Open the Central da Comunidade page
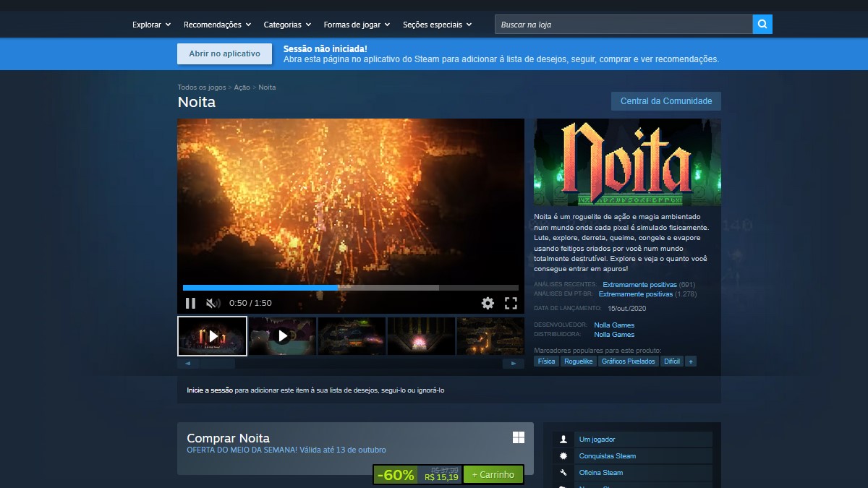Image resolution: width=868 pixels, height=488 pixels. click(x=665, y=101)
